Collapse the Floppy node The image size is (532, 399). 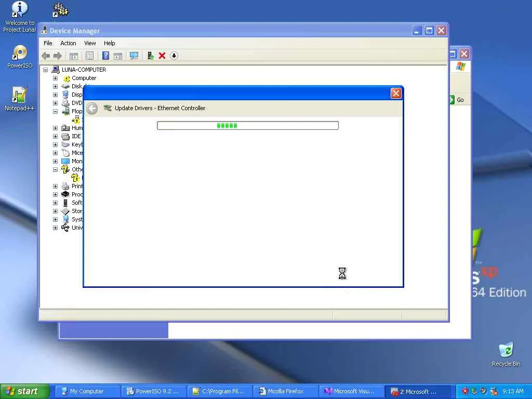click(x=55, y=111)
